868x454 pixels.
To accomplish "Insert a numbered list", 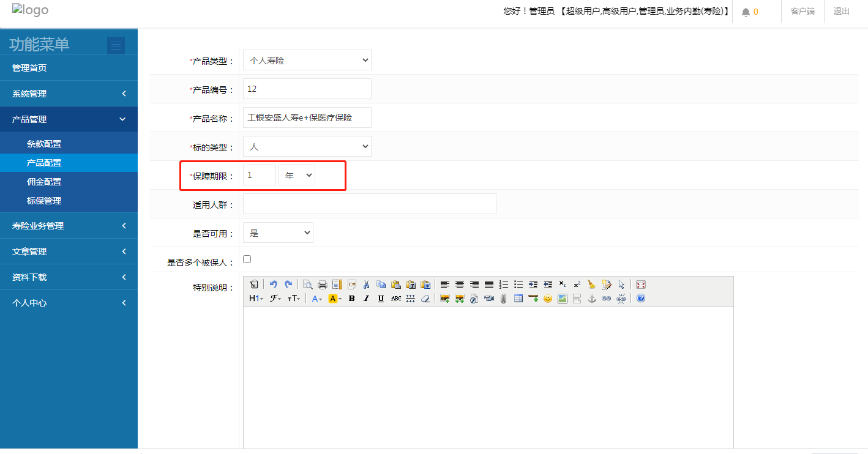I will coord(504,285).
